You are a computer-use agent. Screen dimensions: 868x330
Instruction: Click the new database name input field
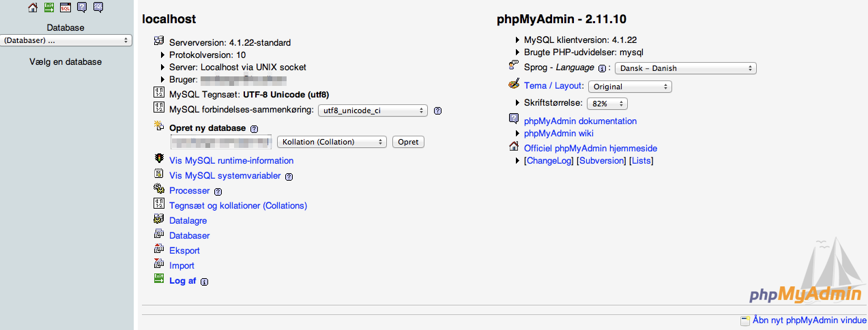click(221, 142)
